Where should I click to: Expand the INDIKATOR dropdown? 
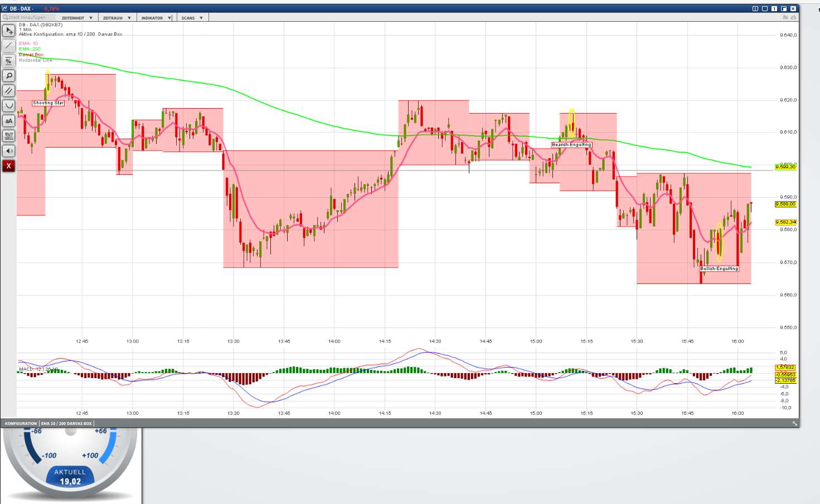click(x=155, y=17)
